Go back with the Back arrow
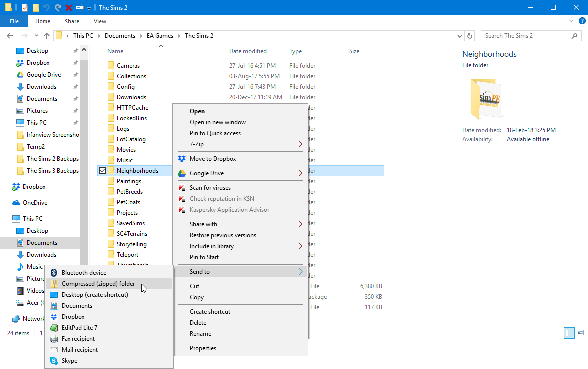The image size is (588, 369). coord(10,36)
